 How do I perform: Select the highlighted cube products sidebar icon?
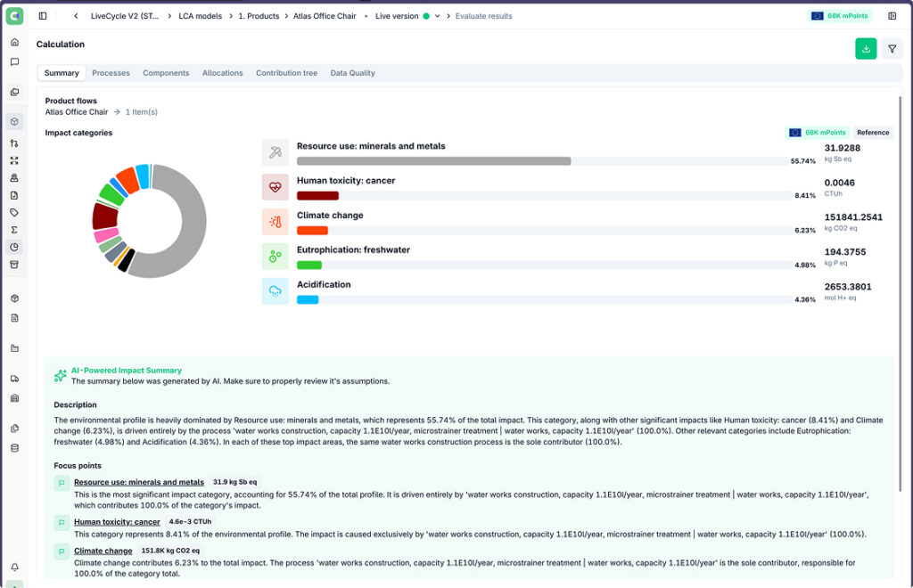[14, 121]
